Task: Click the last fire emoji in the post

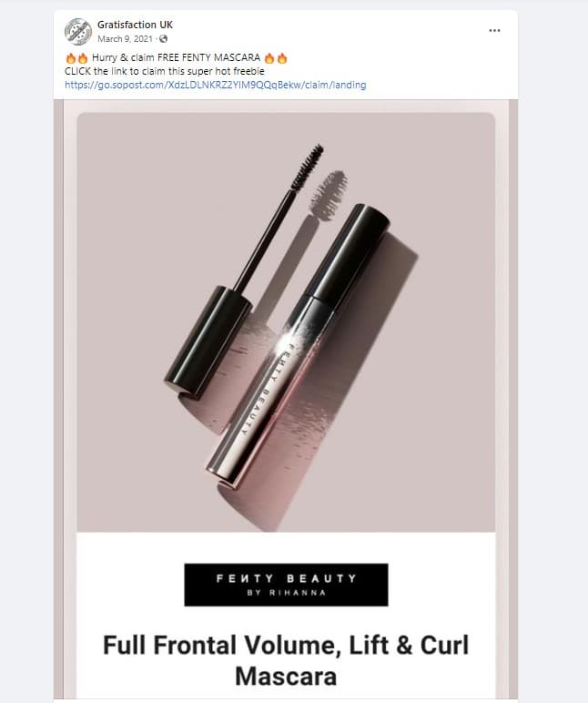Action: pyautogui.click(x=282, y=58)
